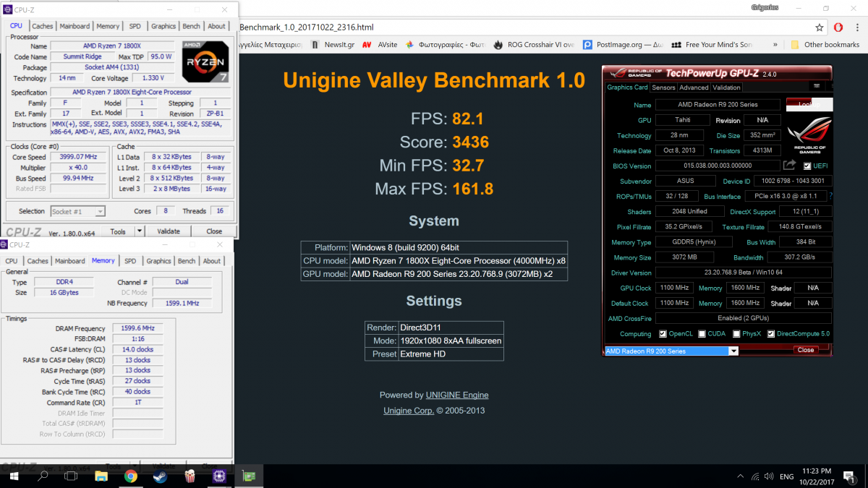Open Steam from the taskbar
The image size is (868, 488).
coord(160,476)
